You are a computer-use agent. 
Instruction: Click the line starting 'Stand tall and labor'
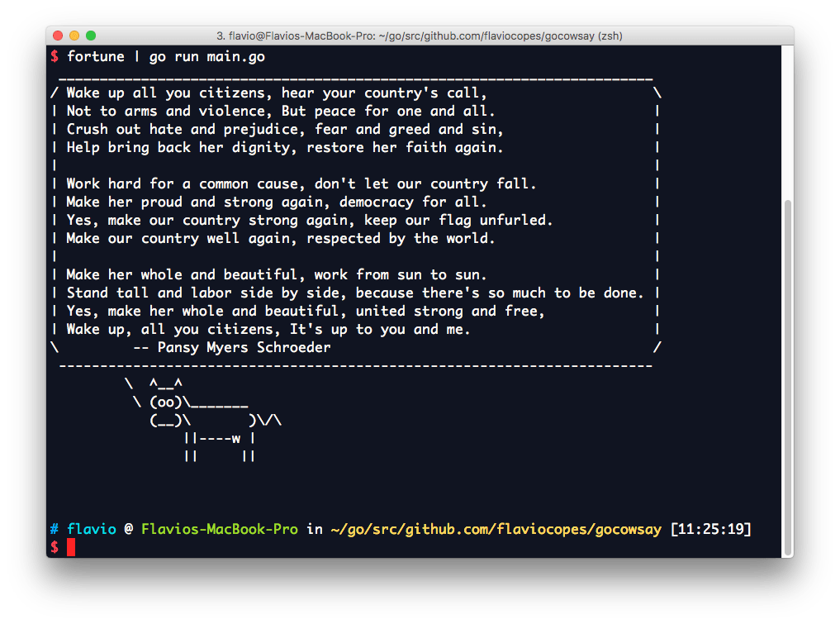355,293
